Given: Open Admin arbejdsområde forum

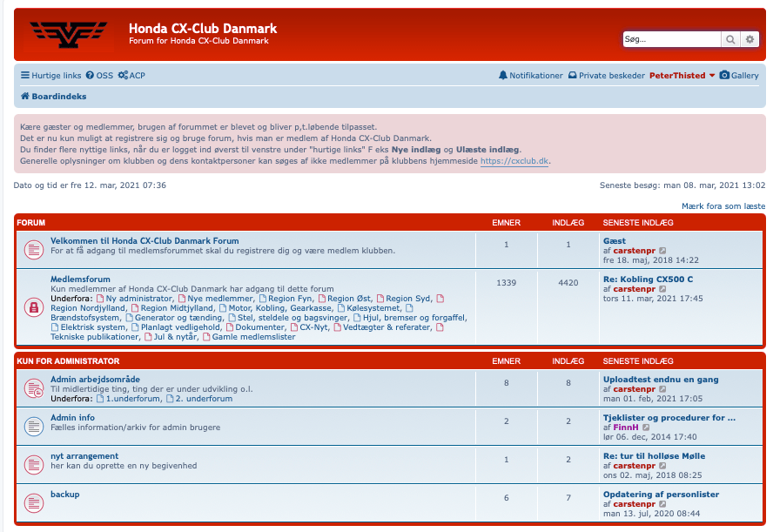Looking at the screenshot, I should tap(95, 379).
